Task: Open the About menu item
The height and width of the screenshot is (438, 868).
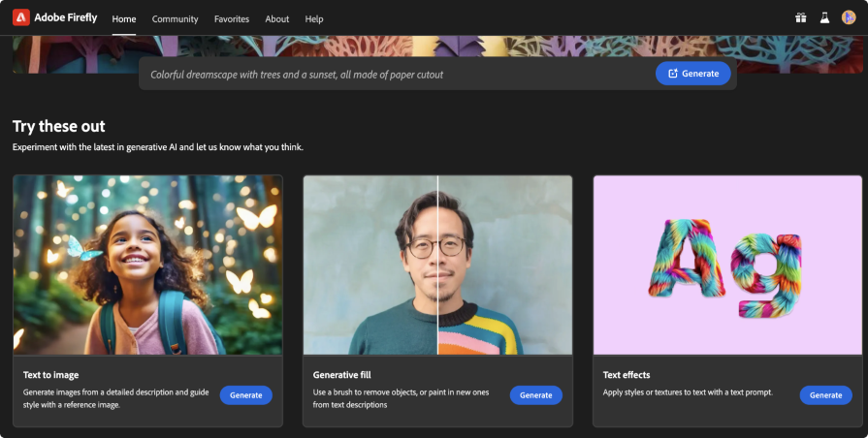Action: coord(277,18)
